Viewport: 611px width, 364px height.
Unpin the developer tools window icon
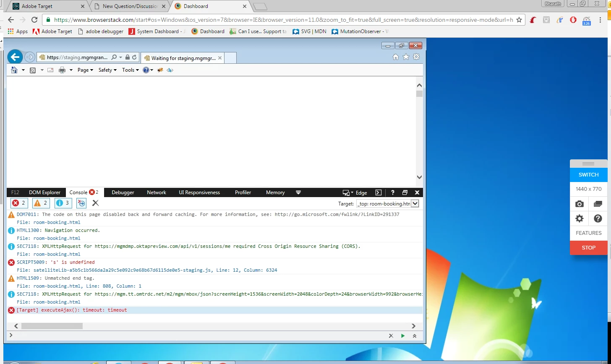click(405, 192)
